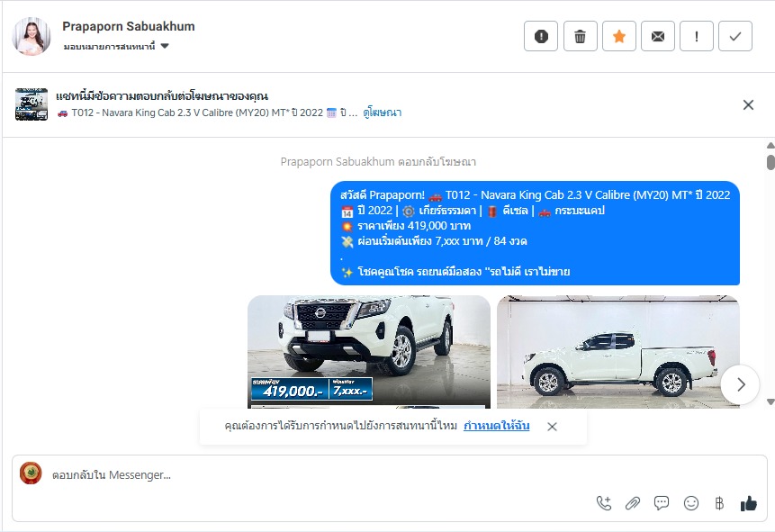775x532 pixels.
Task: Click the banner headline แชทนี้มีข้อความตอบกลับต่อโฆษณาของคุณ
Action: (x=162, y=96)
